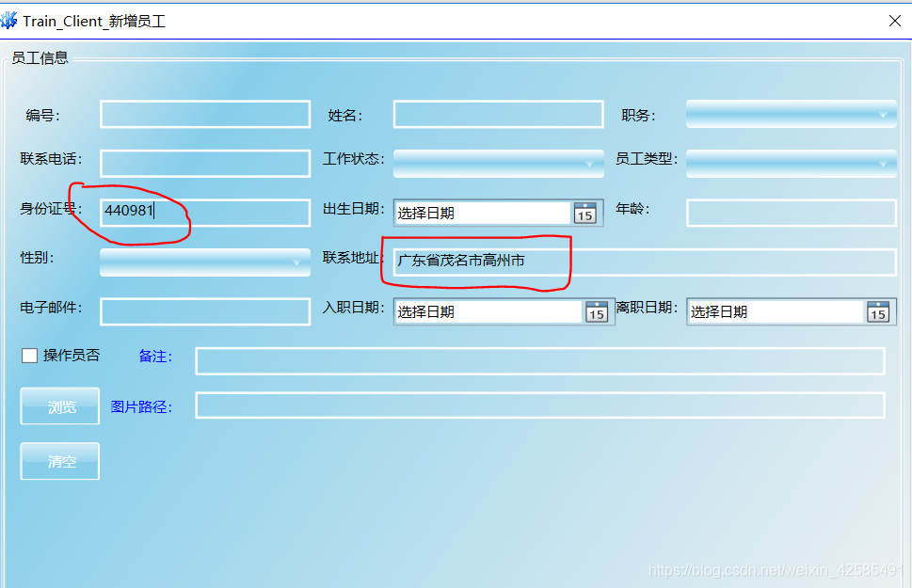The height and width of the screenshot is (588, 912).
Task: Focus the 电子邮件 input field
Action: pos(205,311)
